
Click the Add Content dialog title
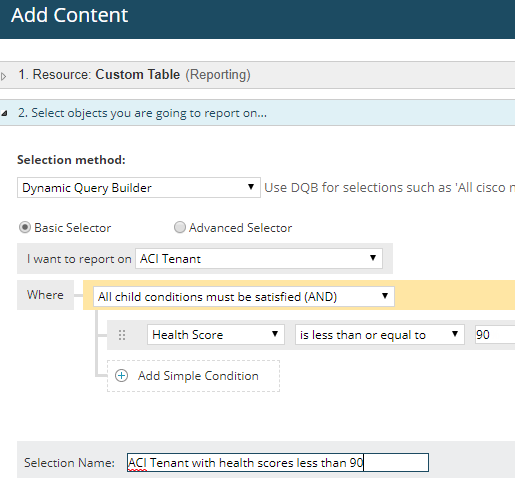(x=69, y=15)
